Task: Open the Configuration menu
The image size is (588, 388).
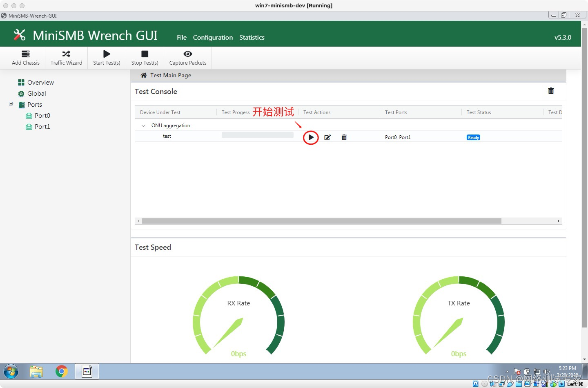Action: click(213, 37)
